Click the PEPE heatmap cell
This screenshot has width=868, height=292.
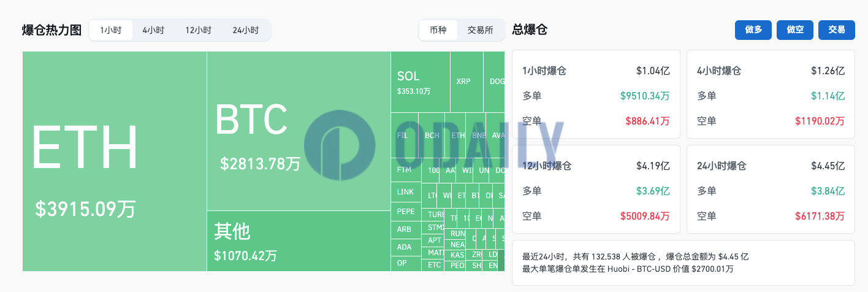(x=406, y=212)
